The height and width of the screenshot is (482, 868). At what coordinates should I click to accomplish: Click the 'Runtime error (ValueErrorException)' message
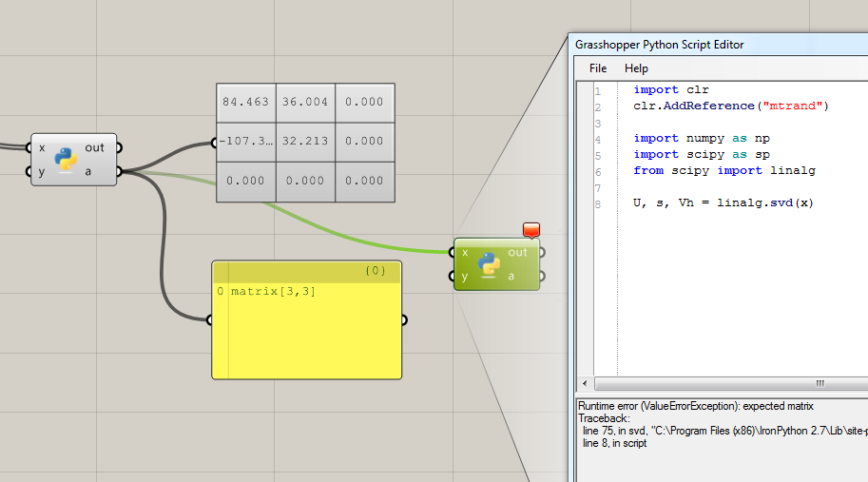696,406
